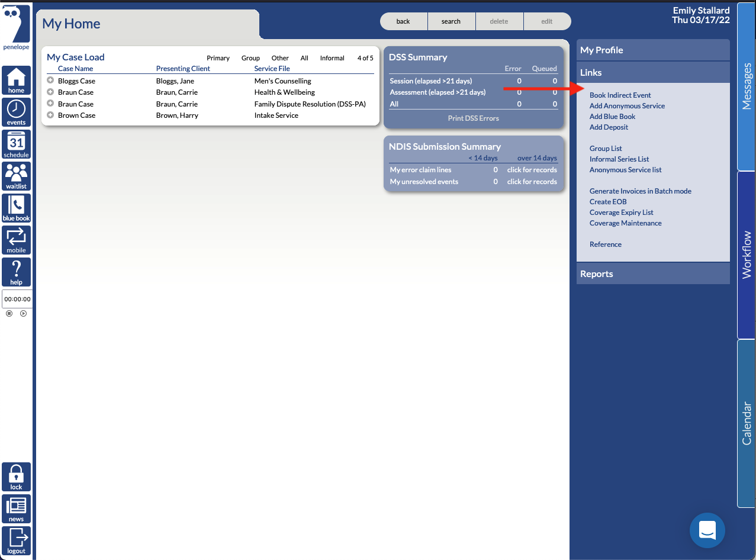Filter case load by Other
Viewport: 756px width, 560px height.
[x=280, y=58]
